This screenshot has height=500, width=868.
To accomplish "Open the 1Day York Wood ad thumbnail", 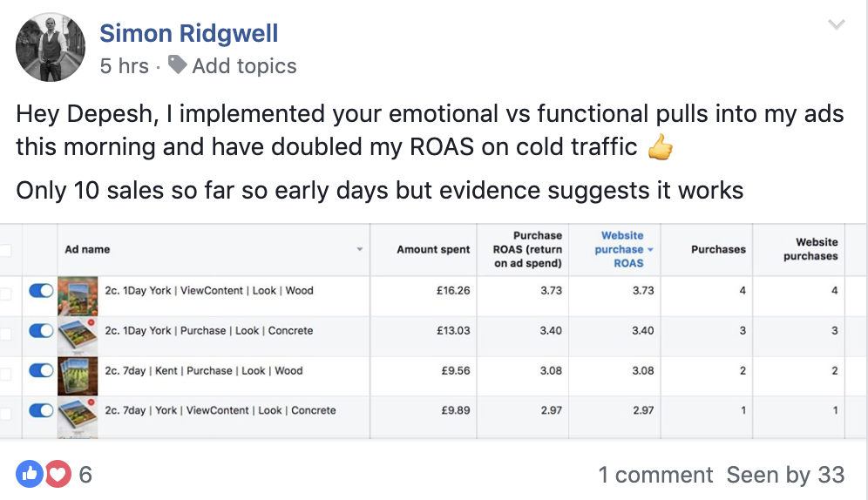I will point(78,296).
